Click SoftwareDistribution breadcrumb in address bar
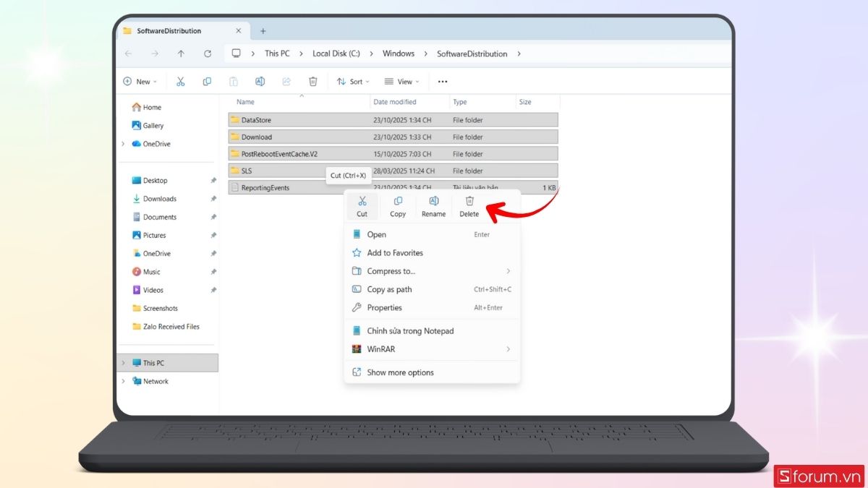 tap(472, 53)
